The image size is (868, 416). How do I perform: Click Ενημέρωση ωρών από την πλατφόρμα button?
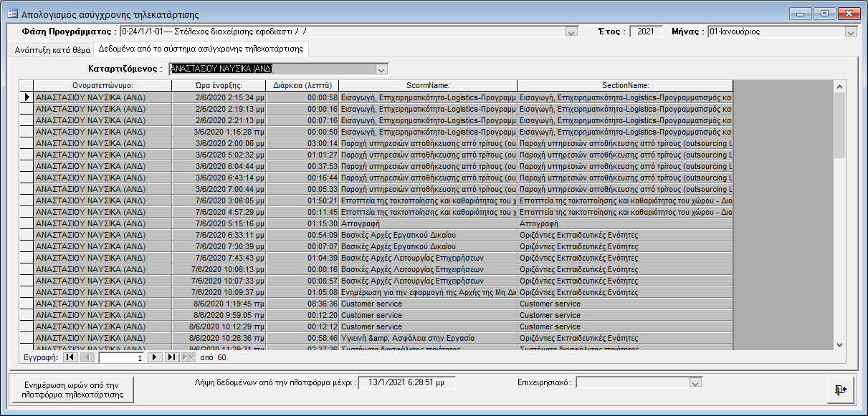point(72,389)
